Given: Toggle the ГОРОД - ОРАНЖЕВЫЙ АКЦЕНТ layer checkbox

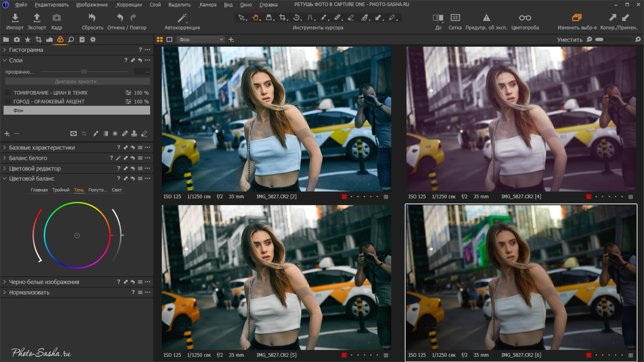Looking at the screenshot, I should pyautogui.click(x=8, y=101).
